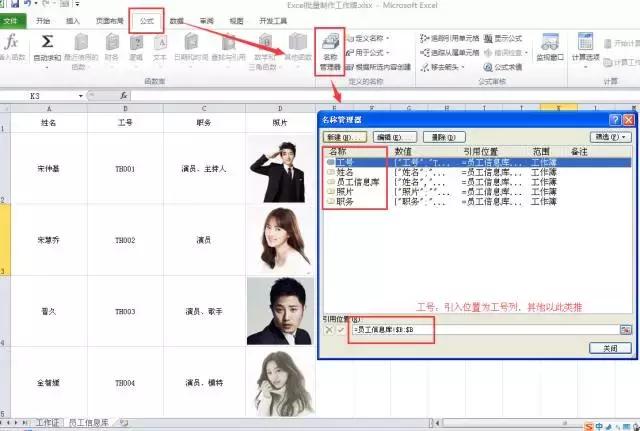This screenshot has height=431, width=640.
Task: Open the Filter (筛选) dropdown in Name Manager
Action: (610, 137)
